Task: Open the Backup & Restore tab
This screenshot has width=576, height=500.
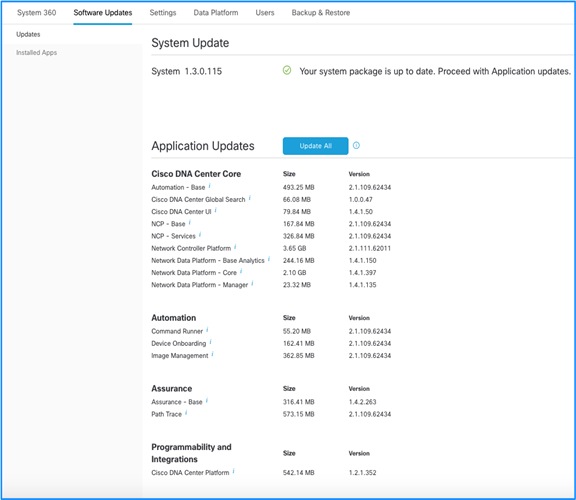Action: click(321, 12)
